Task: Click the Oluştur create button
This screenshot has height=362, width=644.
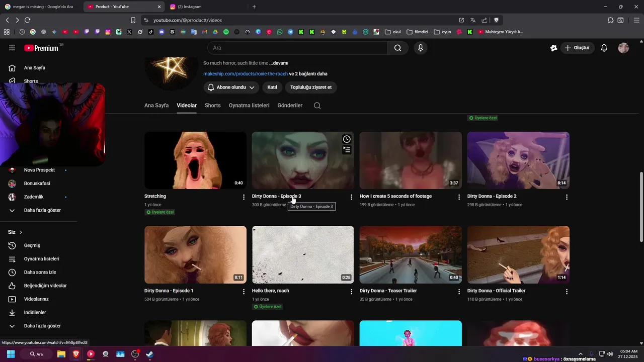Action: pyautogui.click(x=578, y=48)
